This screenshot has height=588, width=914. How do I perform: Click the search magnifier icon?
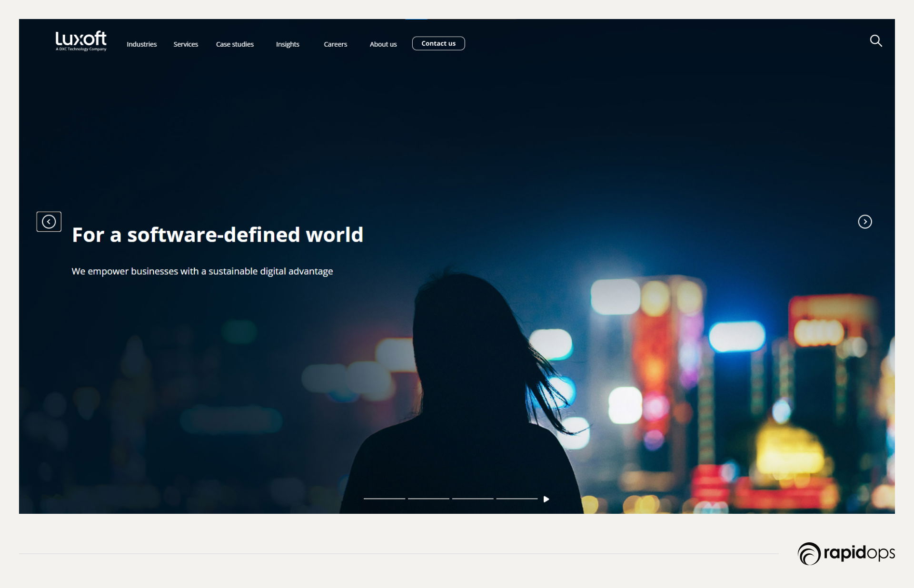[876, 41]
